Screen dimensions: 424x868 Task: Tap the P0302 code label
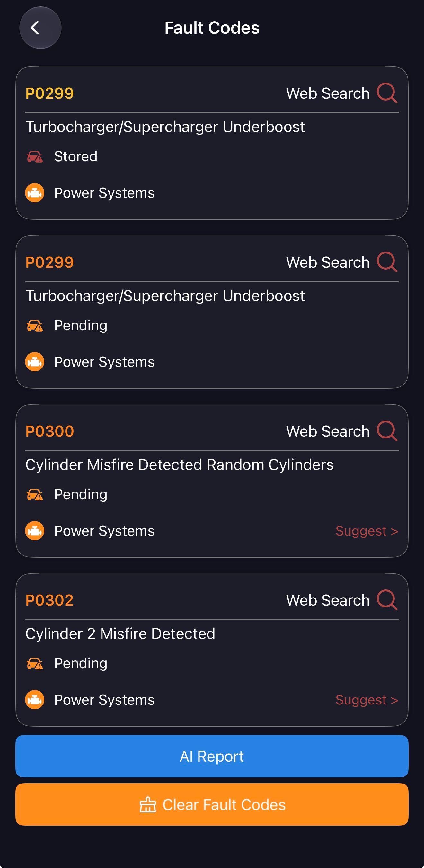click(x=49, y=600)
